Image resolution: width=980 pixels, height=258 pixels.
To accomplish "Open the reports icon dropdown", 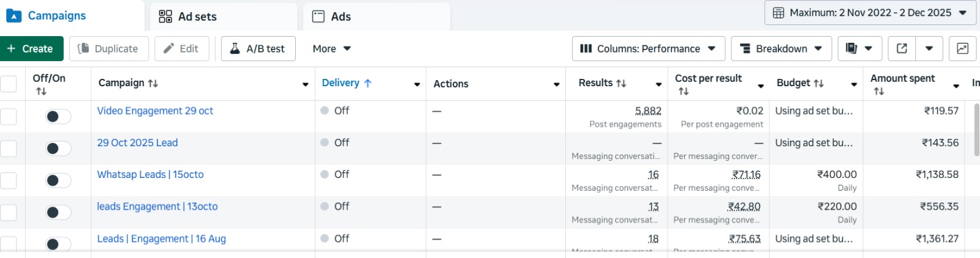I will pos(859,49).
